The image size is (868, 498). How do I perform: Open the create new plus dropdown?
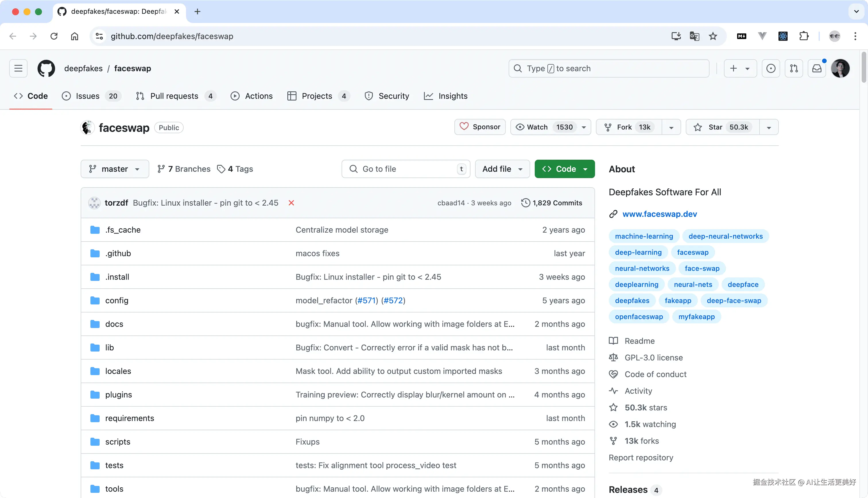tap(740, 68)
